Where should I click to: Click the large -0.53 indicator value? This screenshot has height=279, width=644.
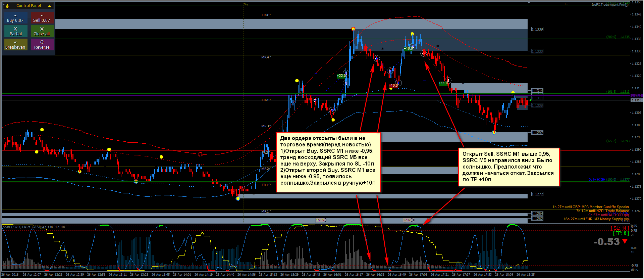click(606, 242)
